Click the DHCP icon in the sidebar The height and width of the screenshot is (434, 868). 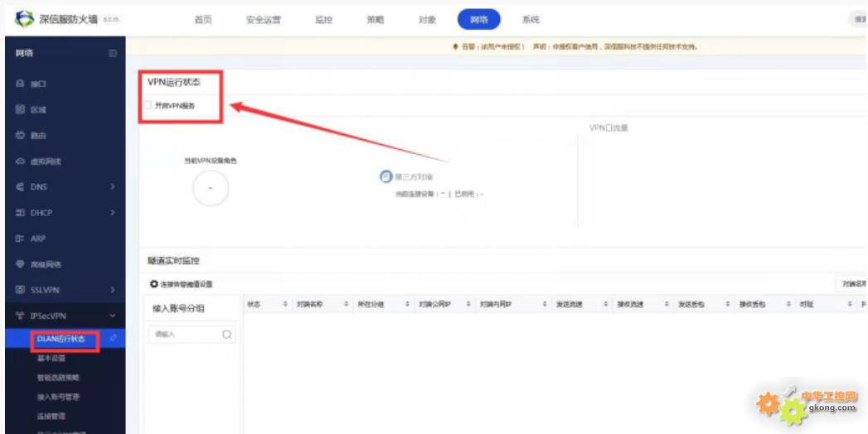20,212
